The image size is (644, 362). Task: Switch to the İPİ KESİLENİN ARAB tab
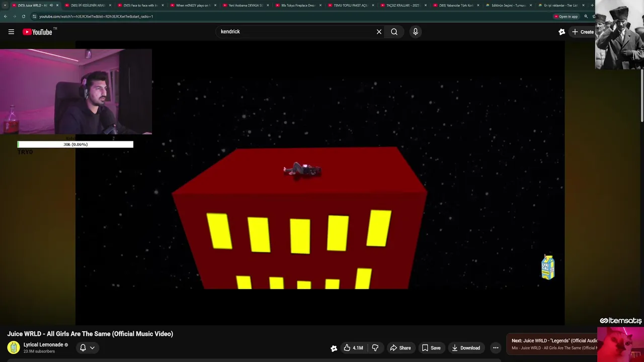coord(88,5)
